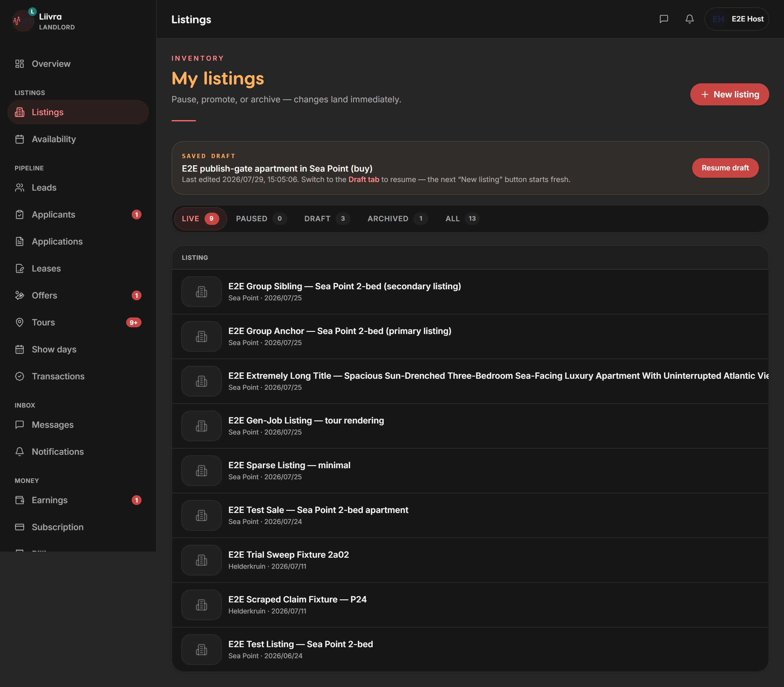784x687 pixels.
Task: Select 'E2E Test Sale — Sea Point 2-bed apartment'
Action: tap(318, 510)
